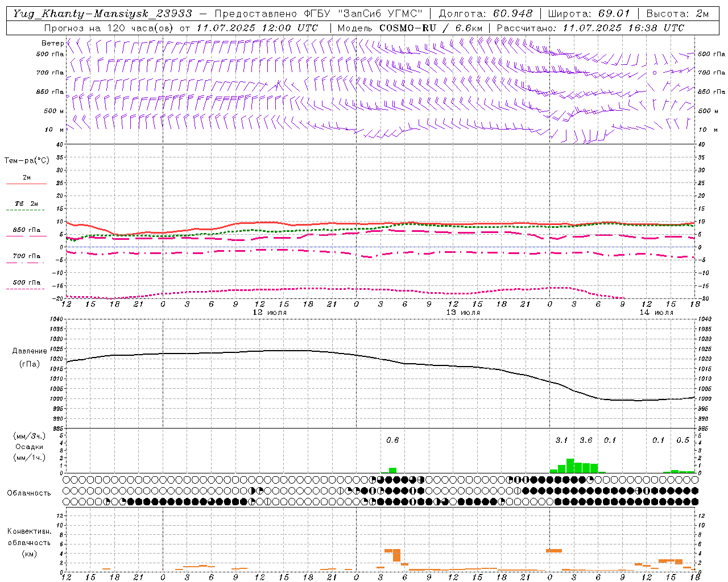Click the '14 июля' date label

pyautogui.click(x=656, y=313)
